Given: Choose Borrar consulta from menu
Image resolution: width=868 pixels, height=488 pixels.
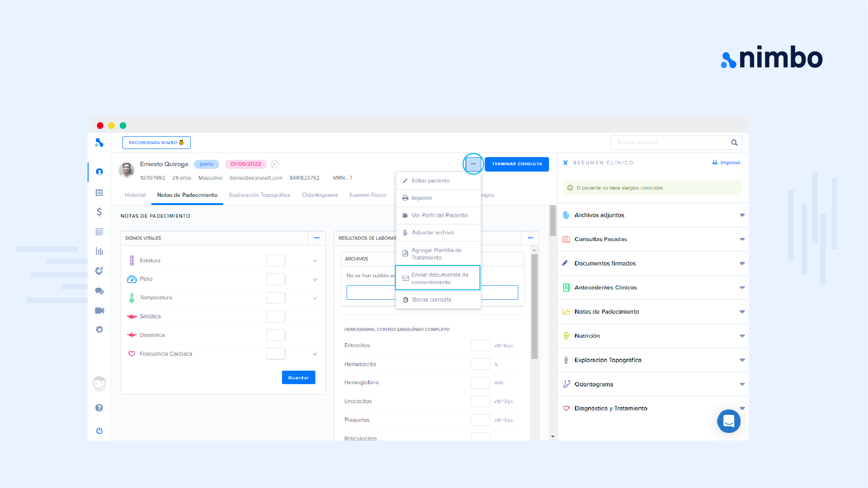Looking at the screenshot, I should (431, 300).
